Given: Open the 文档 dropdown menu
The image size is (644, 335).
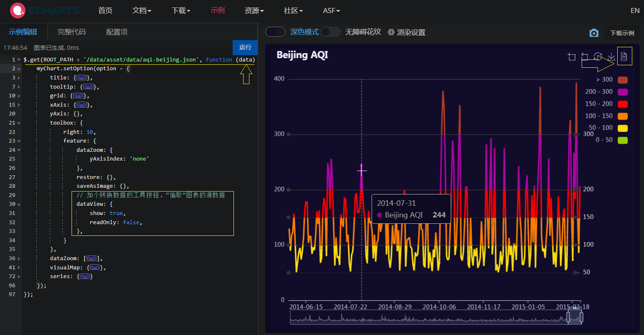Looking at the screenshot, I should pos(142,10).
